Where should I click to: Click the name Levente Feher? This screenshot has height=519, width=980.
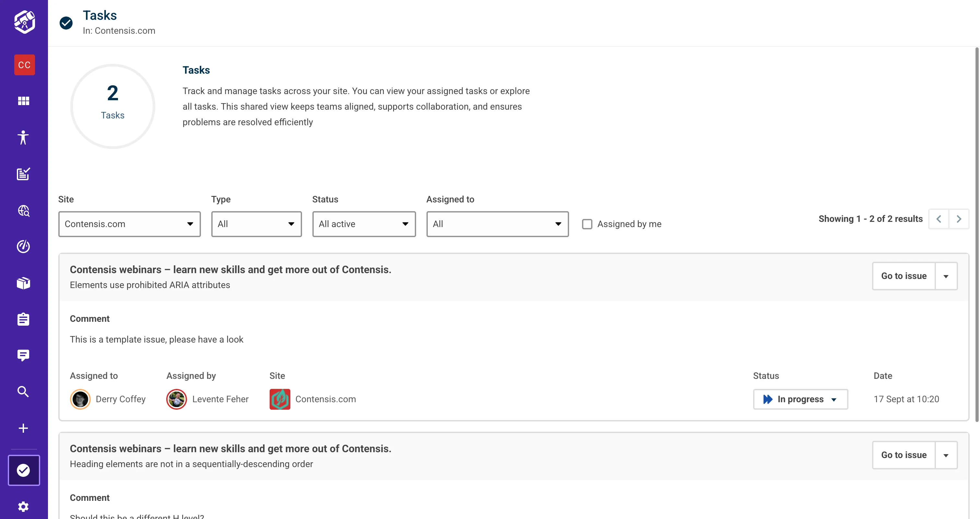[x=220, y=399]
